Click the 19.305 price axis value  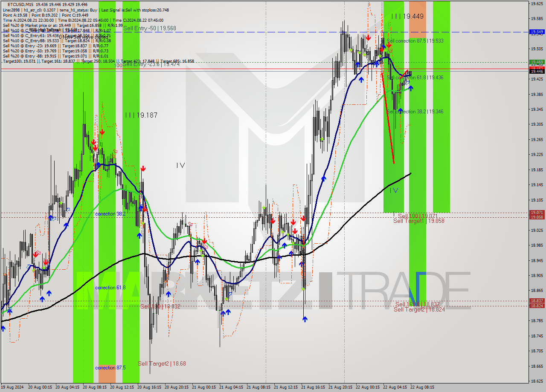tap(537, 124)
